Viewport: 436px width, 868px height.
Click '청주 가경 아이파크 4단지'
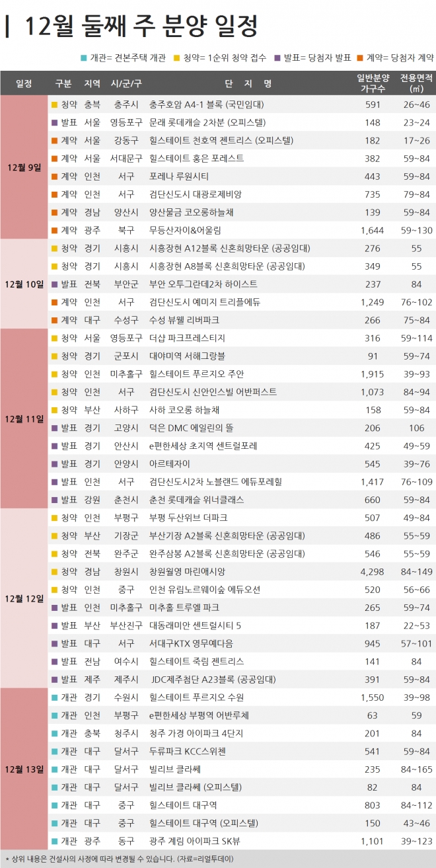tap(196, 733)
